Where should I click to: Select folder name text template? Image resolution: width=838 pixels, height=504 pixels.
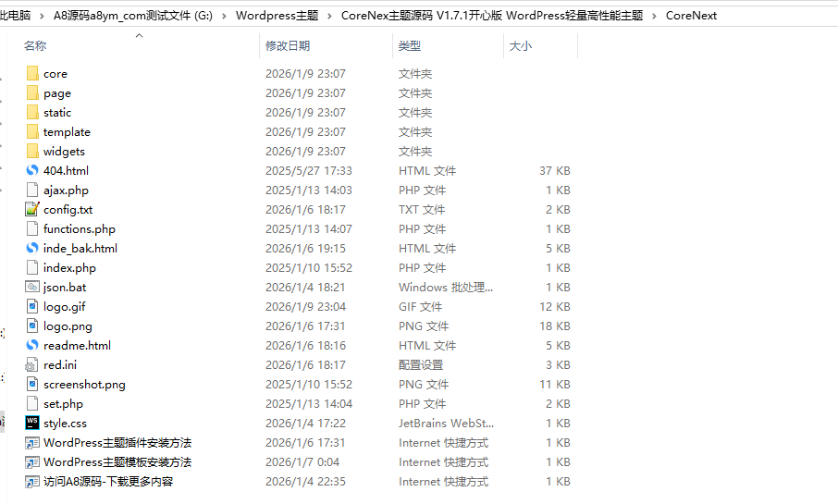coord(67,132)
